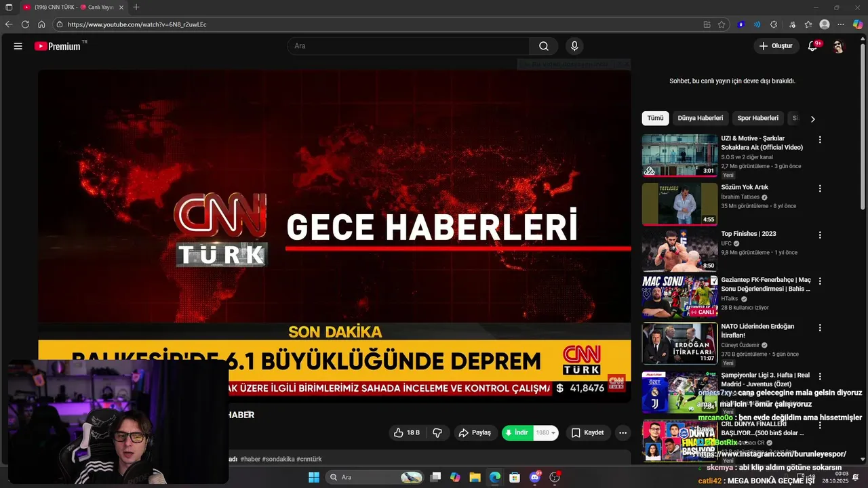
Task: Click the taskbar Ara search box
Action: [374, 477]
